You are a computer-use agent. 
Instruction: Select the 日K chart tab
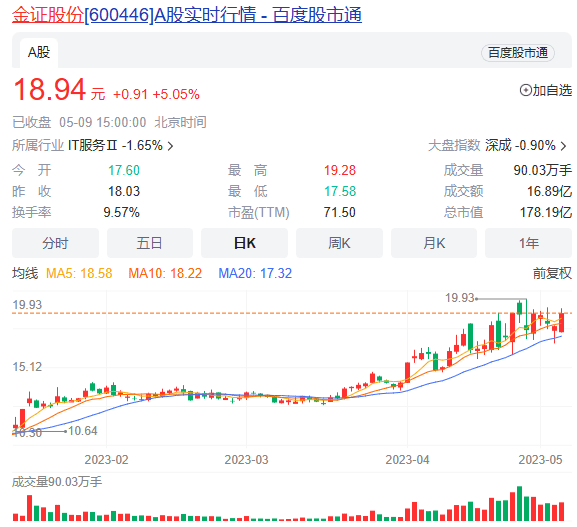tap(244, 243)
